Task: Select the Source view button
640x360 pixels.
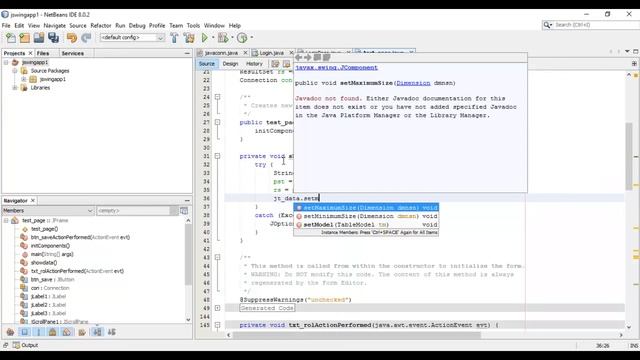Action: coord(207,64)
